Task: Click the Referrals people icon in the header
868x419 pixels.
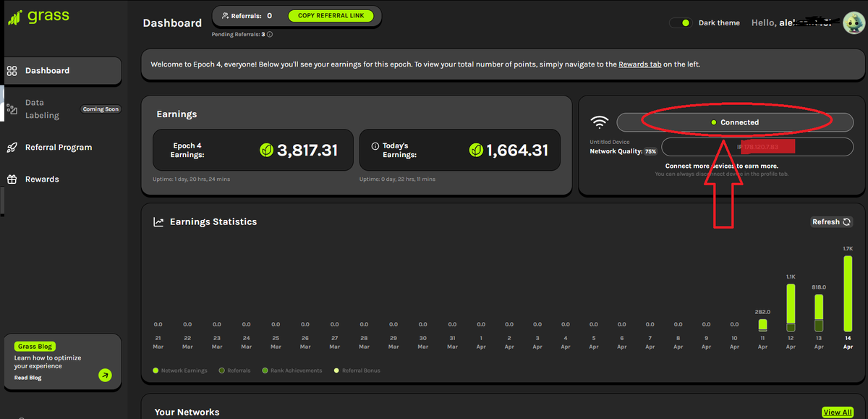Action: tap(226, 15)
